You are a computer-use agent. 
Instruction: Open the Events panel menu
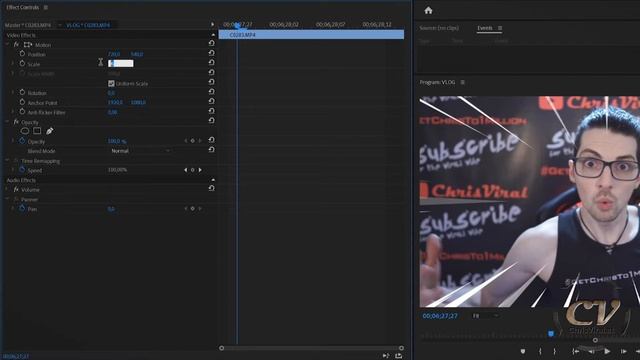pos(500,28)
